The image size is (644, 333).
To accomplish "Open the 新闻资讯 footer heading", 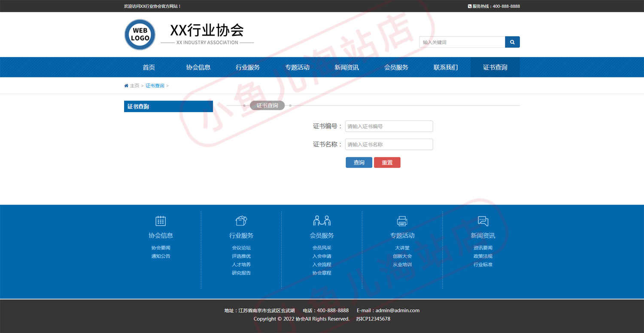I will 483,235.
